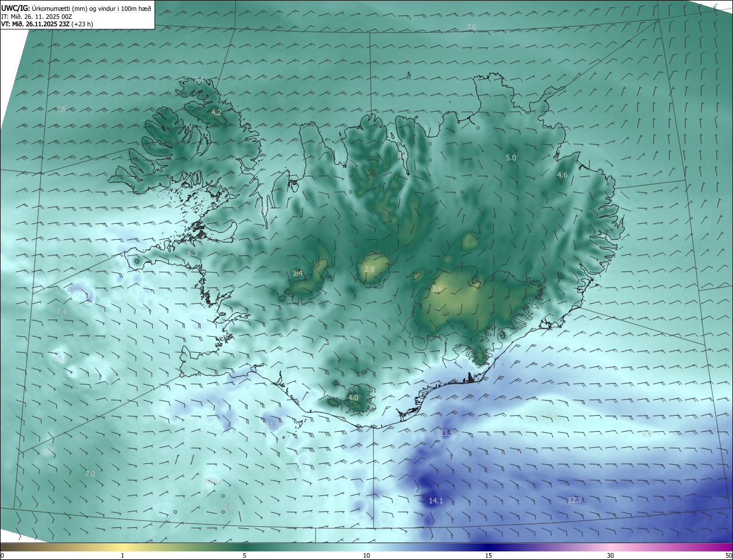Viewport: 733px width, 560px height.
Task: Click the '50' tick label on the color scale
Action: pos(728,555)
